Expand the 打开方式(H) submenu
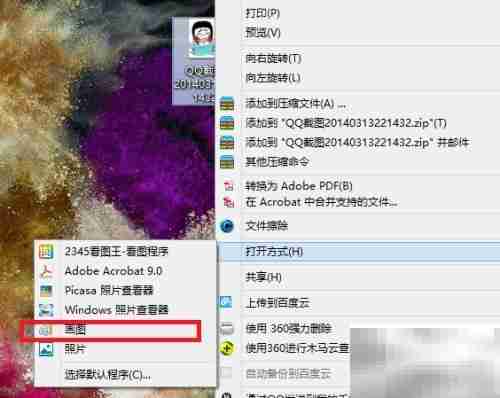This screenshot has width=500, height=398. [x=359, y=252]
